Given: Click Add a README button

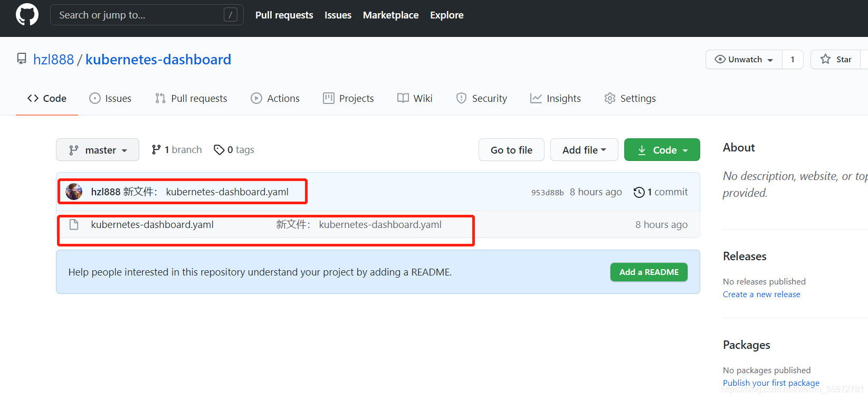Looking at the screenshot, I should click(649, 272).
